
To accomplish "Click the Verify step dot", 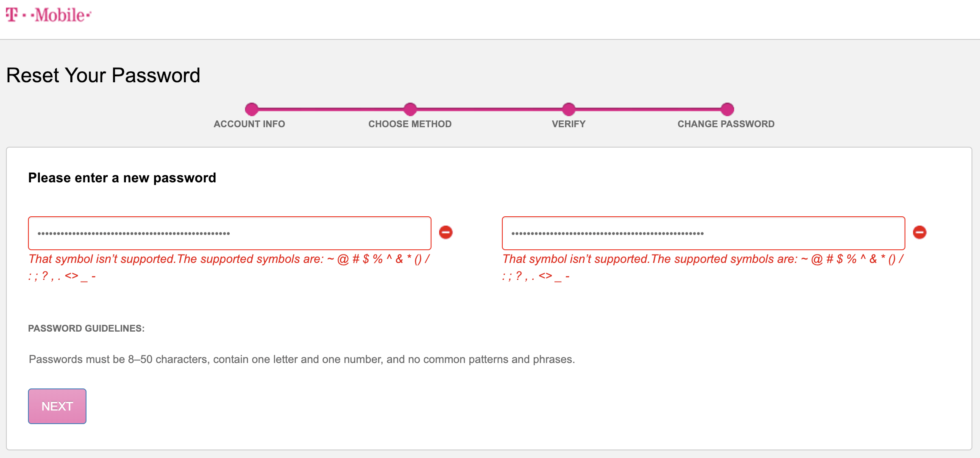I will coord(568,109).
